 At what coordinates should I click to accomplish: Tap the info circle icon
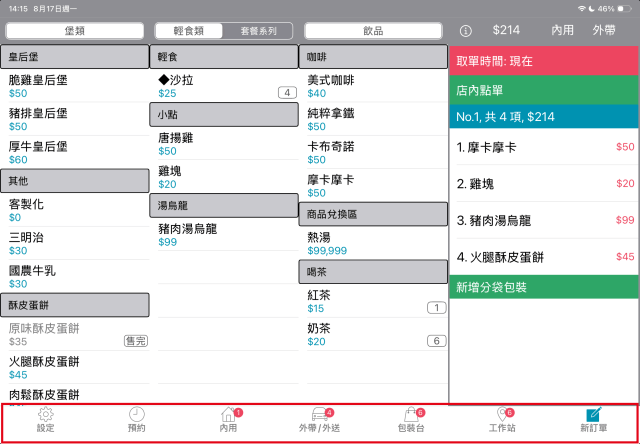(466, 31)
